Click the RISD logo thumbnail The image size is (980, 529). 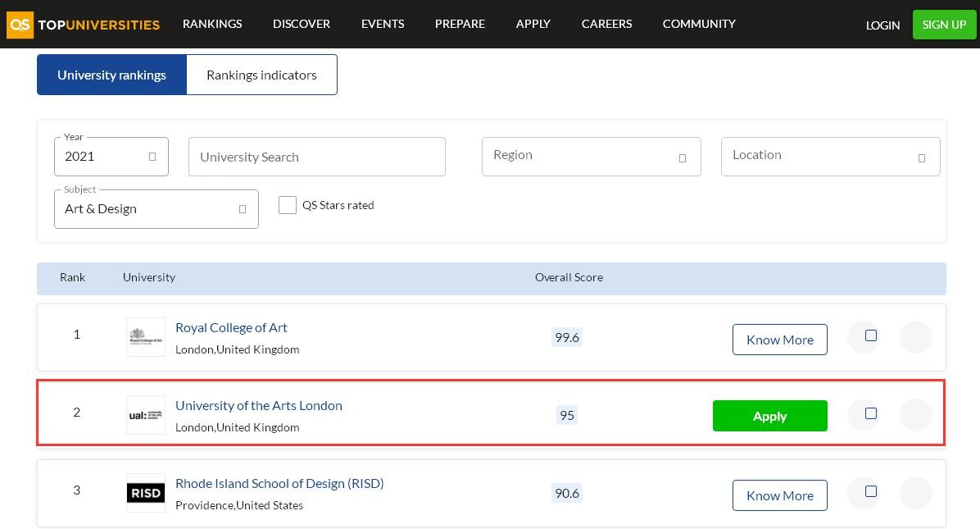[x=146, y=493]
